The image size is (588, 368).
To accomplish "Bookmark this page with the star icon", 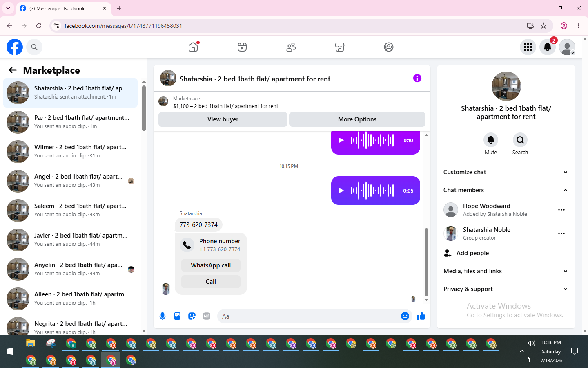I will [x=543, y=26].
